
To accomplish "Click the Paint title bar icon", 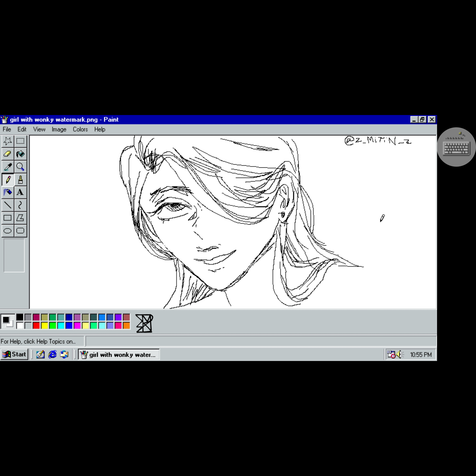I will click(x=4, y=120).
